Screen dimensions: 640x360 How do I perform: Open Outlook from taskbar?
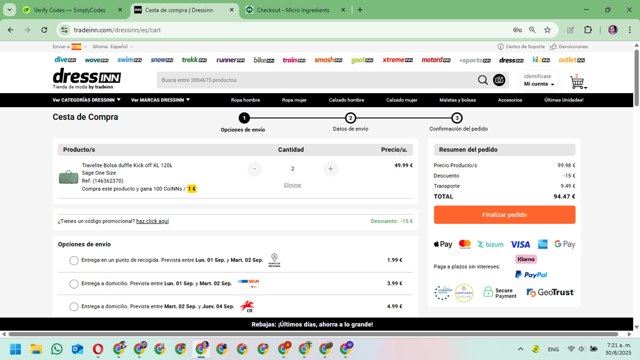click(x=77, y=349)
